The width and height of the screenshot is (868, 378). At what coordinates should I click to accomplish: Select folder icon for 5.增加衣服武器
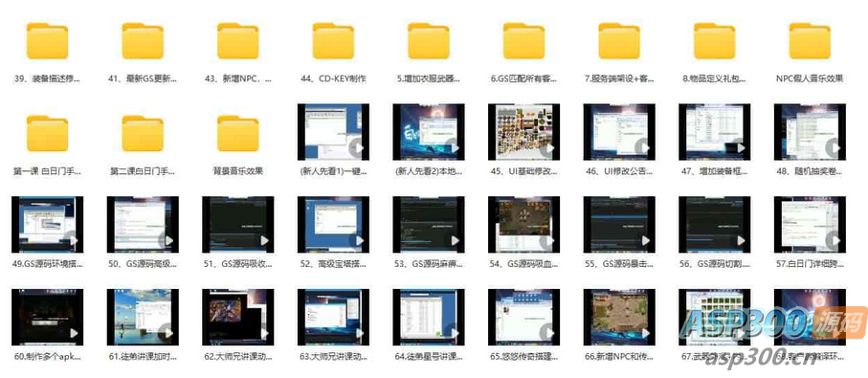coord(429,40)
